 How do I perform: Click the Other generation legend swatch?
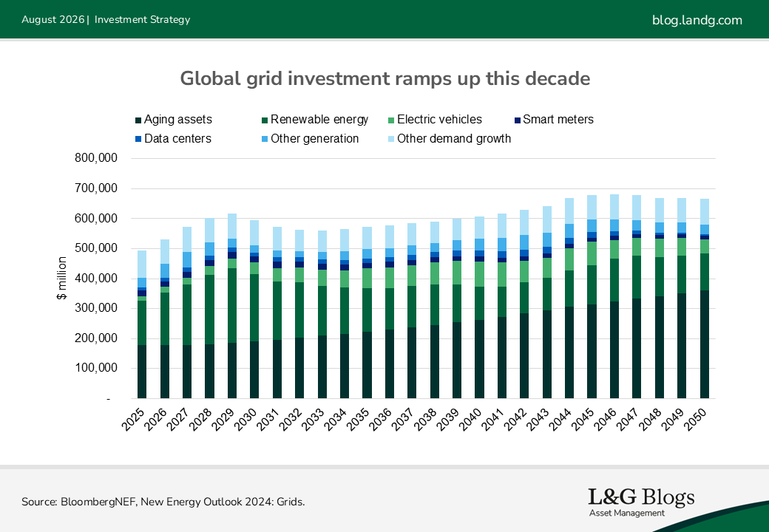(x=265, y=139)
